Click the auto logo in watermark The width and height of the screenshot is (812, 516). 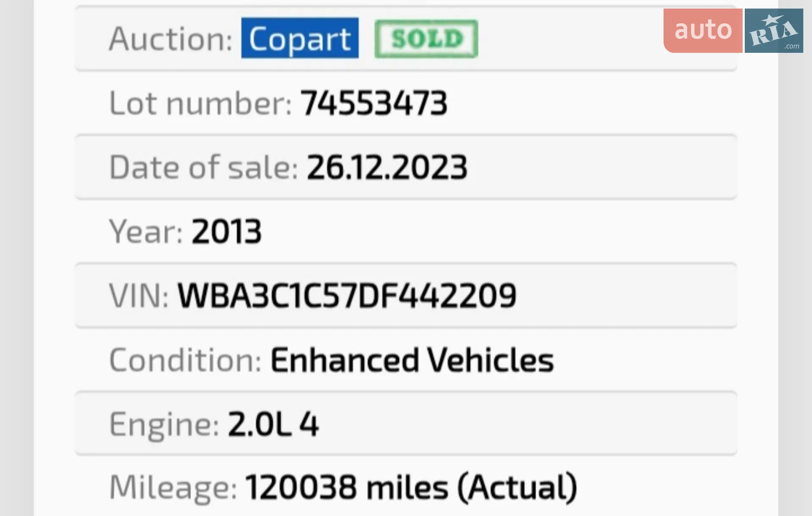click(x=703, y=30)
